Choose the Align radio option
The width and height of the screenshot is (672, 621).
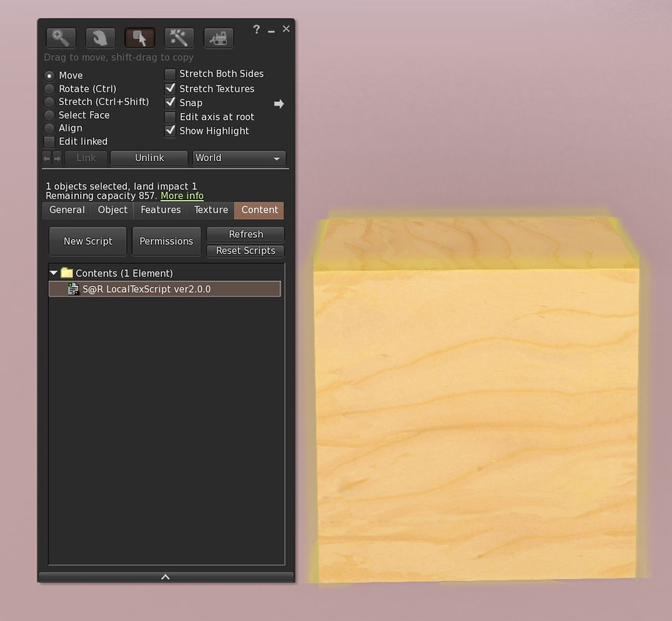point(49,128)
